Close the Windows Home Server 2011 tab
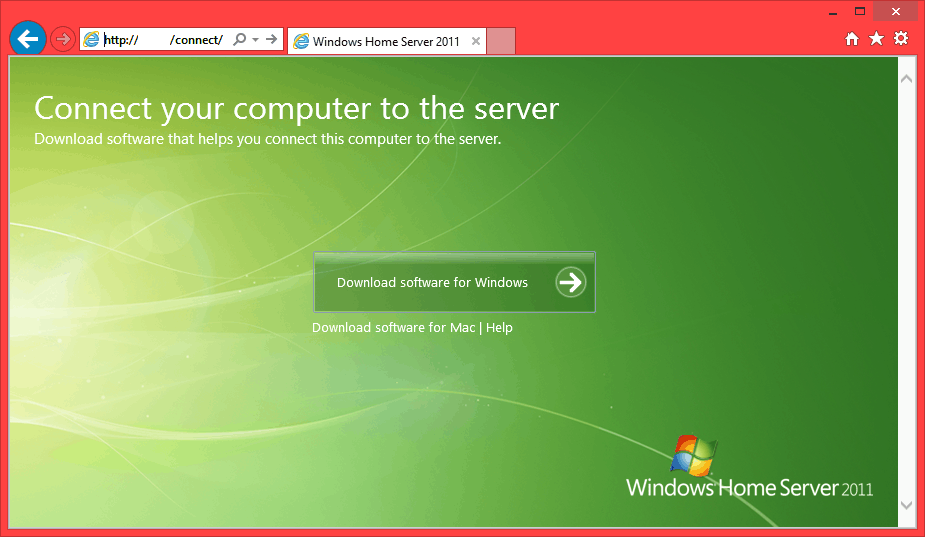This screenshot has width=925, height=537. click(475, 41)
